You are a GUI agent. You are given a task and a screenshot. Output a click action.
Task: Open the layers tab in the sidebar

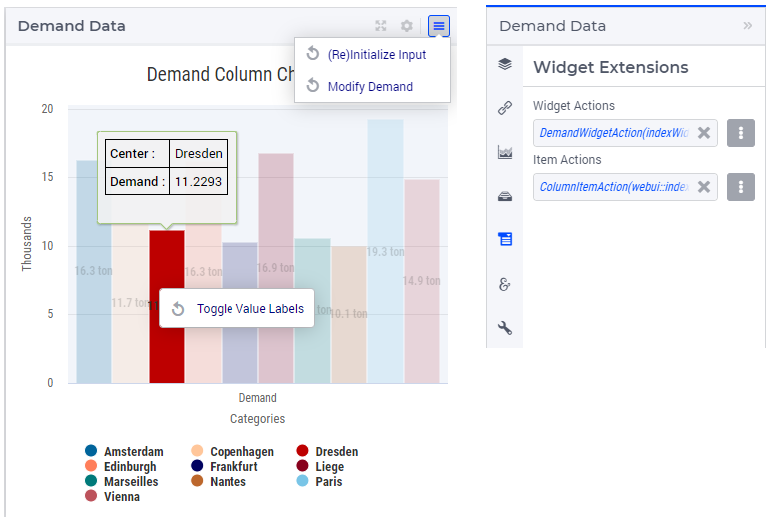point(505,64)
